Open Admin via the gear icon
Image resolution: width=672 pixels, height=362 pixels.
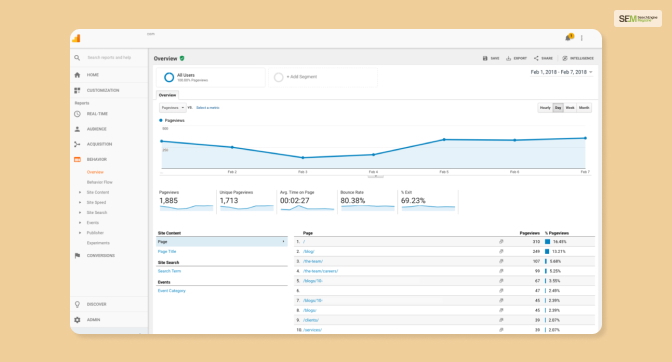pos(77,320)
